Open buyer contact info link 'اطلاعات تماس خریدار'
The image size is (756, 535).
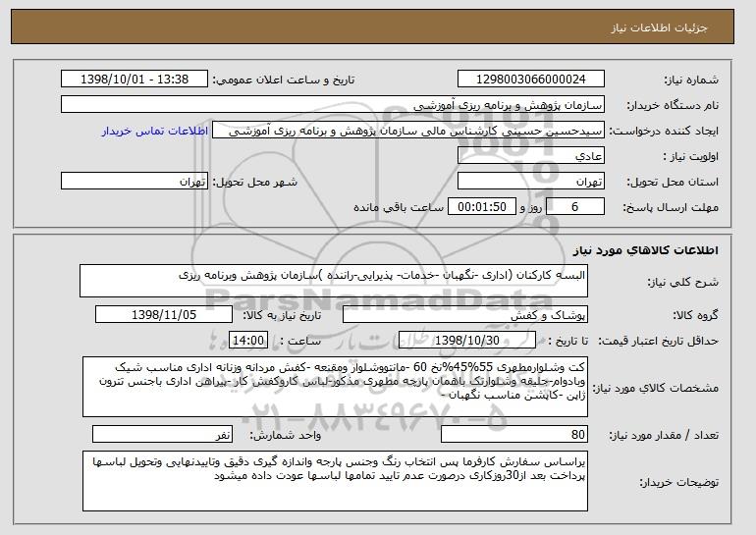pyautogui.click(x=154, y=131)
